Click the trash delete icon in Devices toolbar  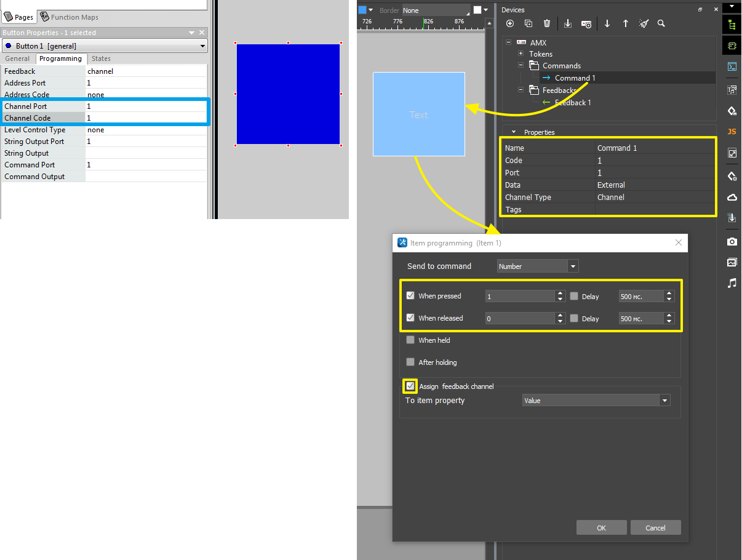point(547,23)
